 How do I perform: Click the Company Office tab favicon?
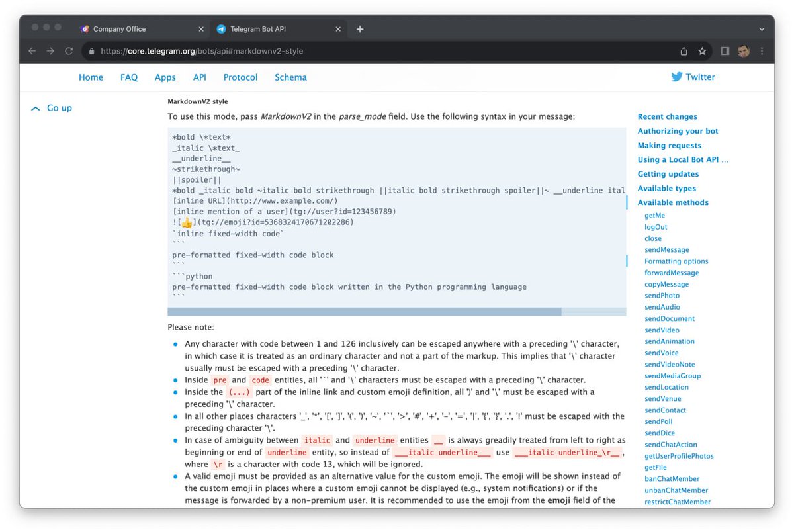[85, 29]
